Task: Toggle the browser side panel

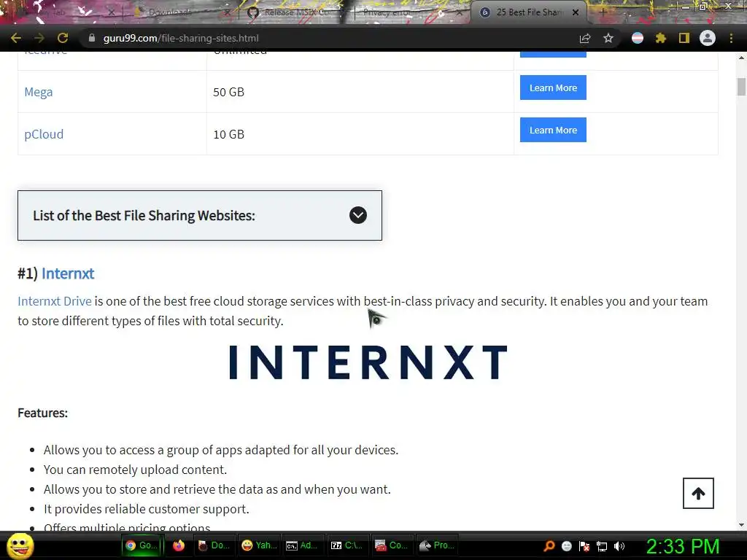Action: point(684,38)
